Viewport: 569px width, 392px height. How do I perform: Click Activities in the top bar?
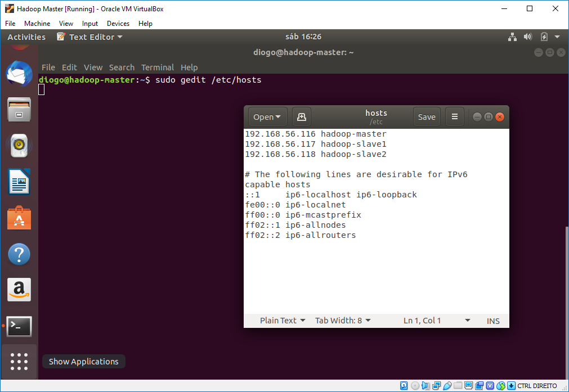(26, 37)
